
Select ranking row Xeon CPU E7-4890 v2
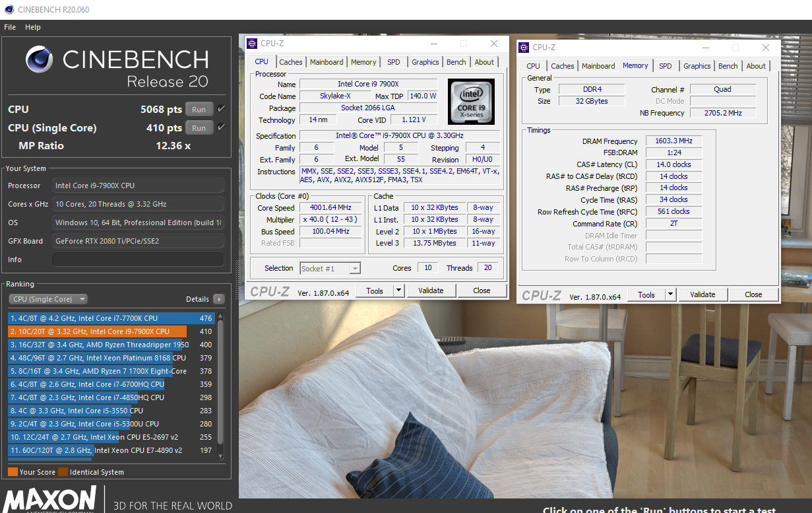click(111, 450)
